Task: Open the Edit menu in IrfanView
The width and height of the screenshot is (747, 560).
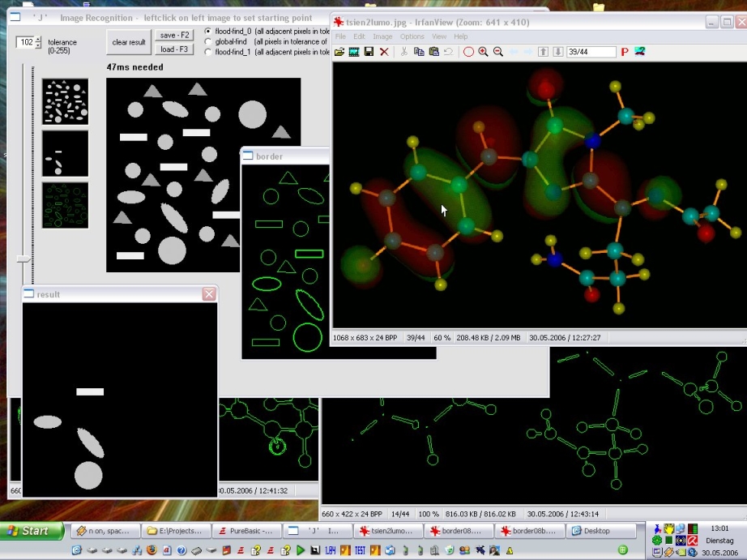Action: [x=359, y=36]
